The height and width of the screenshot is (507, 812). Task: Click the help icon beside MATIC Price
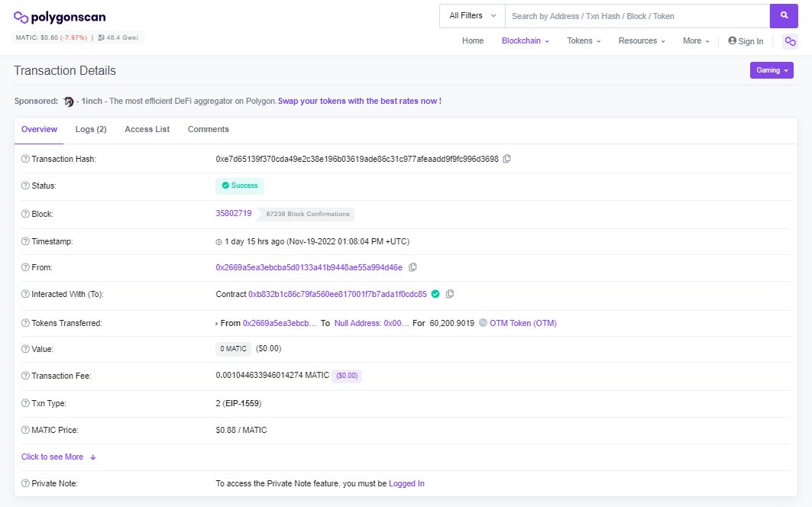[x=25, y=430]
